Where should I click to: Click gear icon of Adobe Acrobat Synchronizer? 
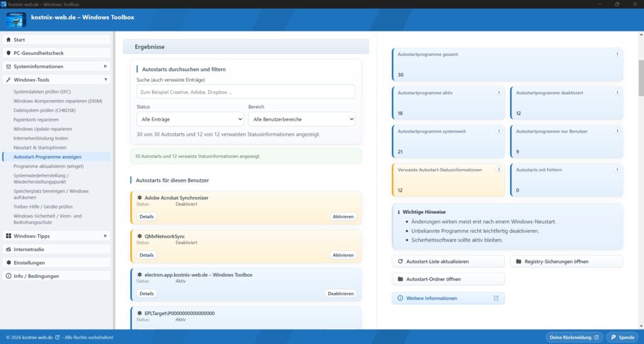[x=140, y=198]
